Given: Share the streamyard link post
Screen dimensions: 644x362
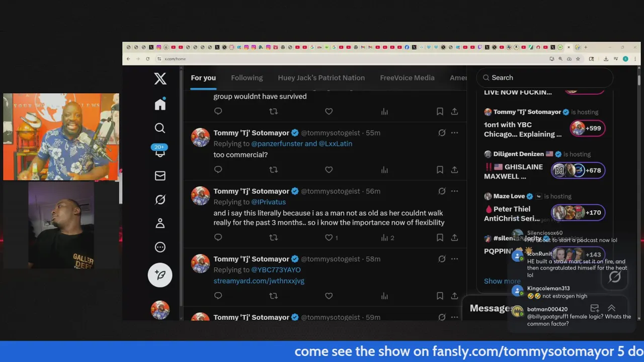Looking at the screenshot, I should (454, 296).
